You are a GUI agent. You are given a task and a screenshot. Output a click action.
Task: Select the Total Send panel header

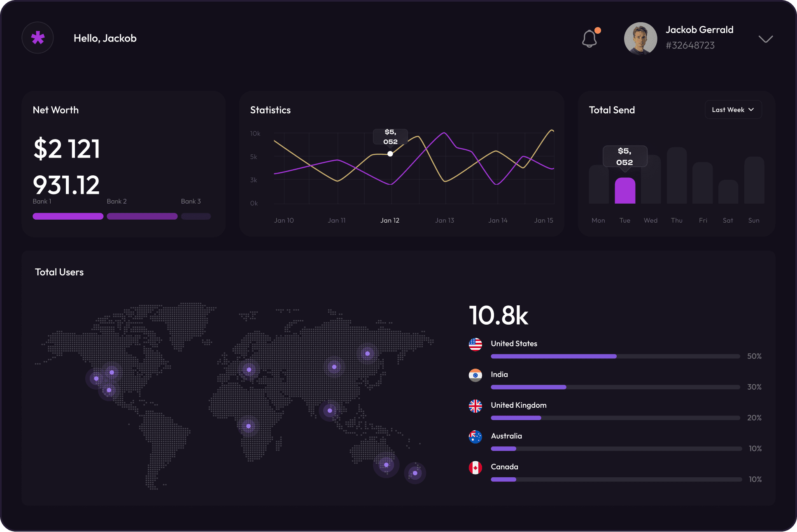[612, 110]
